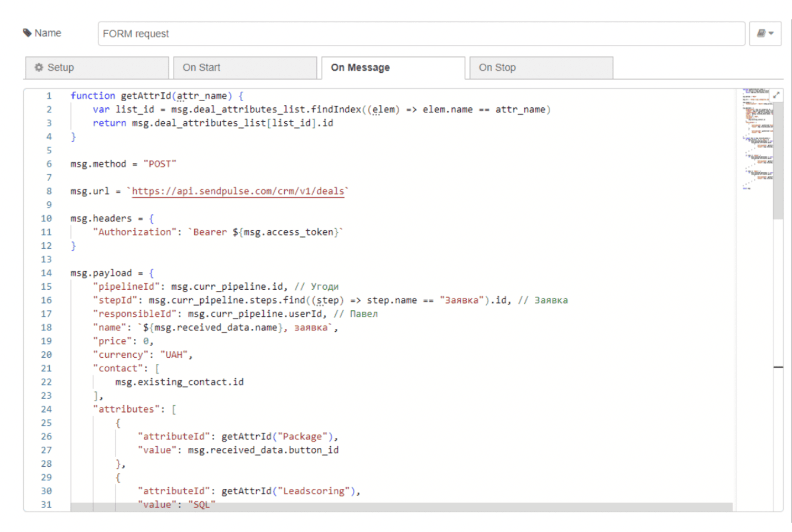This screenshot has height=532, width=792.
Task: Click the Name field containing FORM request
Action: point(421,34)
